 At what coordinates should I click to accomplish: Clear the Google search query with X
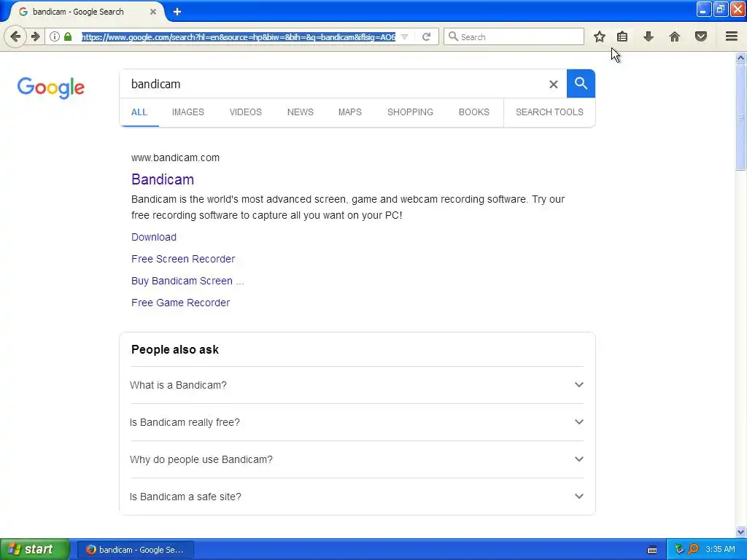click(x=553, y=85)
